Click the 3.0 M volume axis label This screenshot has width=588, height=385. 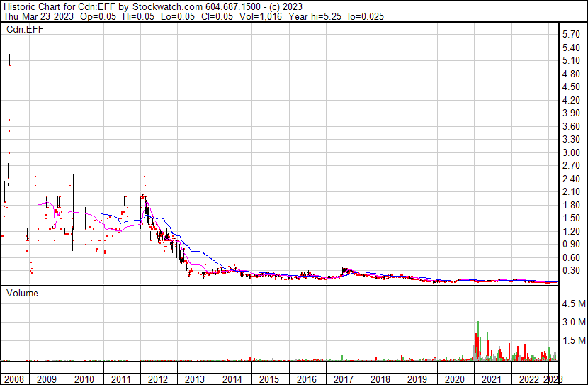click(x=572, y=322)
